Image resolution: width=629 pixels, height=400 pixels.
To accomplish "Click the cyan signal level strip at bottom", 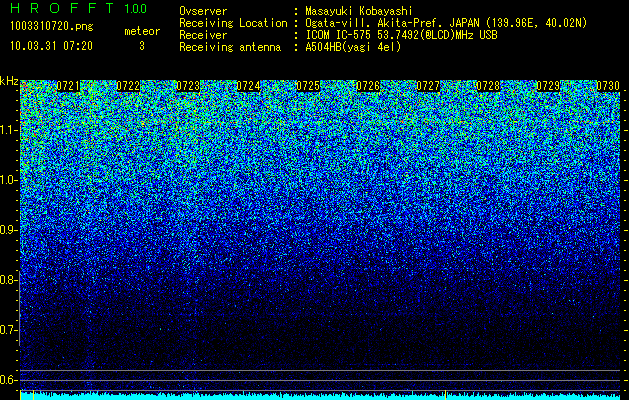I will point(320,396).
